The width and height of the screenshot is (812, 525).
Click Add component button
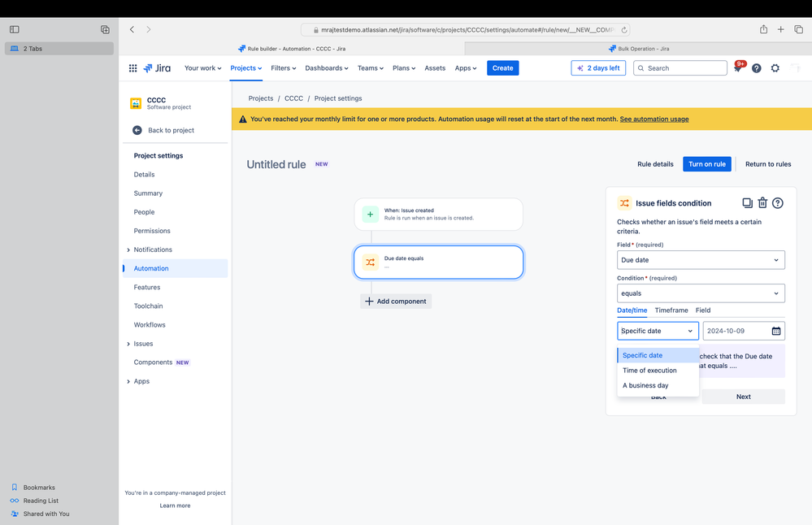tap(396, 302)
